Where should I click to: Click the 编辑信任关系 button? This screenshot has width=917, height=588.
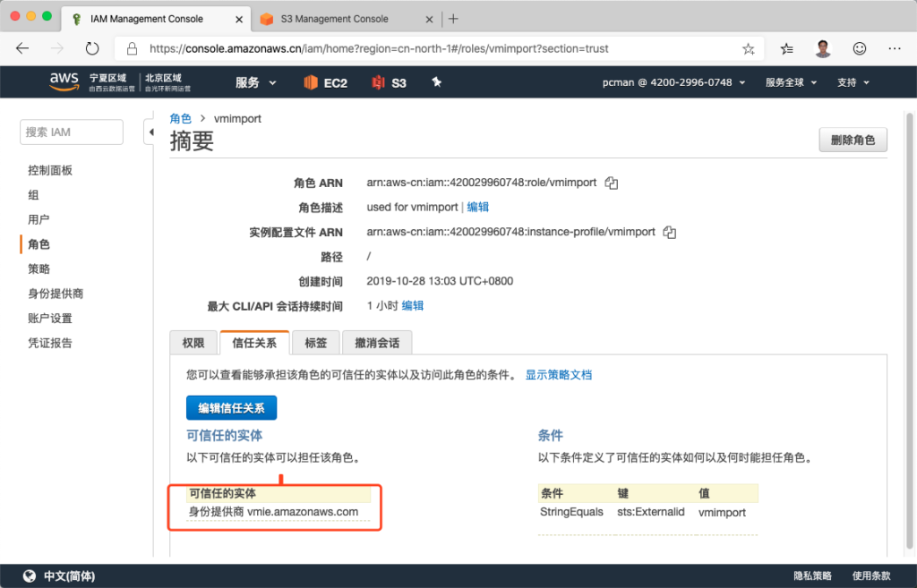coord(231,407)
